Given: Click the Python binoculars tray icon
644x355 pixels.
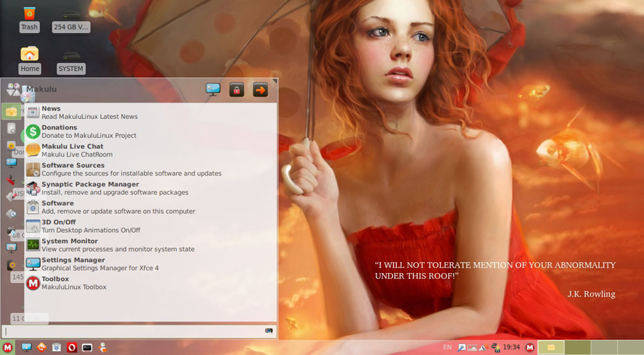Looking at the screenshot, I should 496,348.
